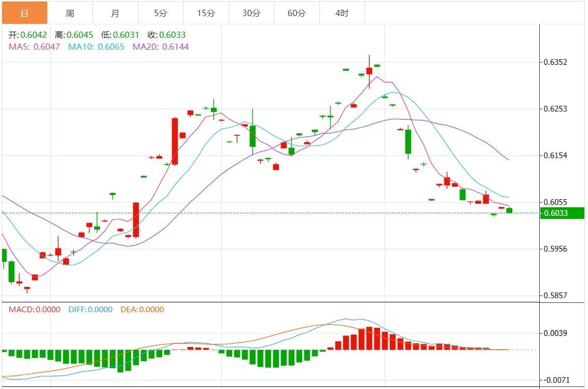This screenshot has width=588, height=389.
Task: Click the DIFF indicator label
Action: point(90,310)
